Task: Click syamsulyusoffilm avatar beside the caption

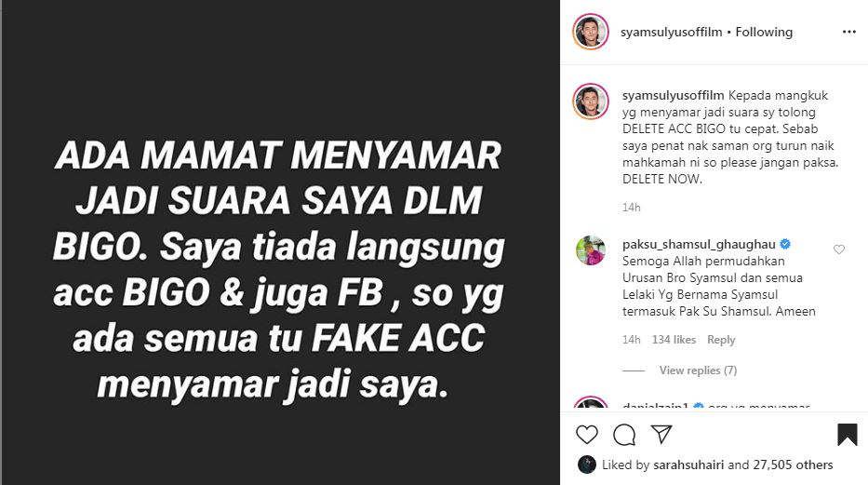Action: tap(591, 101)
